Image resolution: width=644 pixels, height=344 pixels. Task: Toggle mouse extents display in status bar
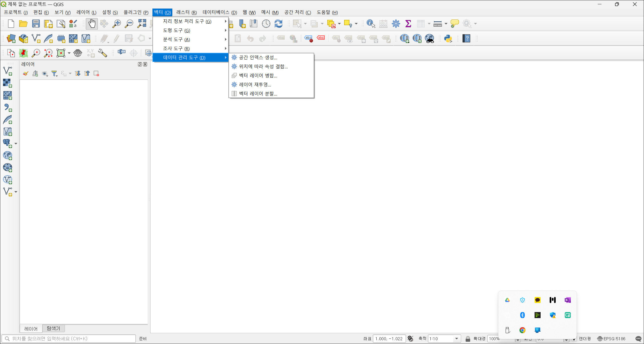[x=410, y=339]
